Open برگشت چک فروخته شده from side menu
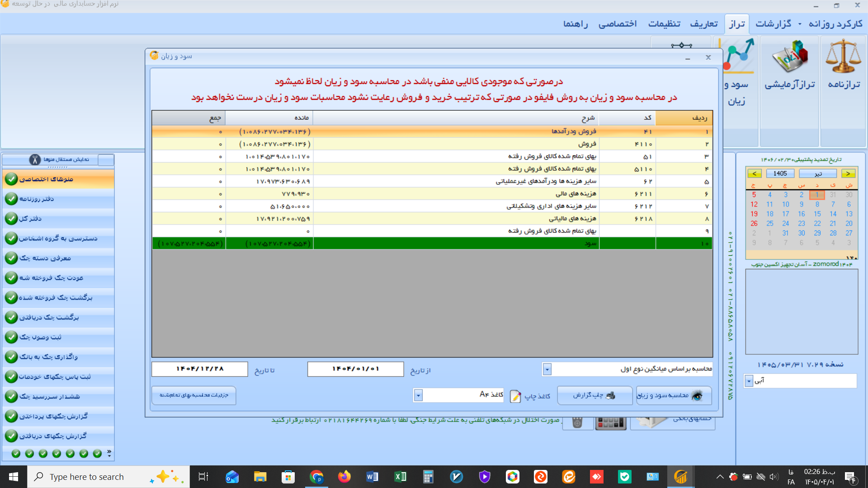The image size is (868, 488). pyautogui.click(x=58, y=298)
